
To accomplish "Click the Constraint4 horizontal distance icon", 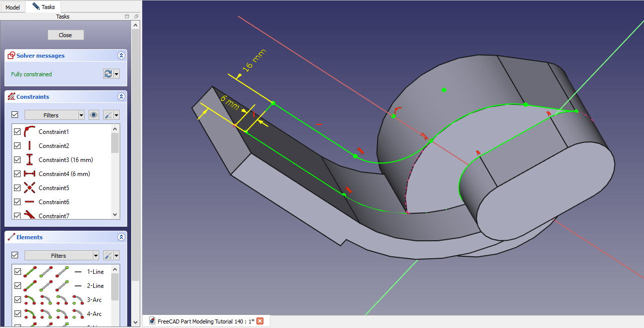I will [30, 174].
